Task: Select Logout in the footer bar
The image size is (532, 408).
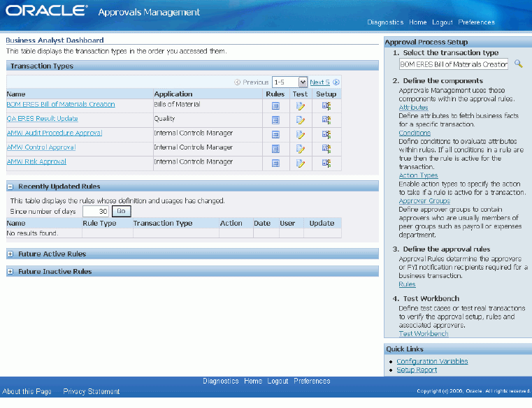Action: (x=278, y=381)
